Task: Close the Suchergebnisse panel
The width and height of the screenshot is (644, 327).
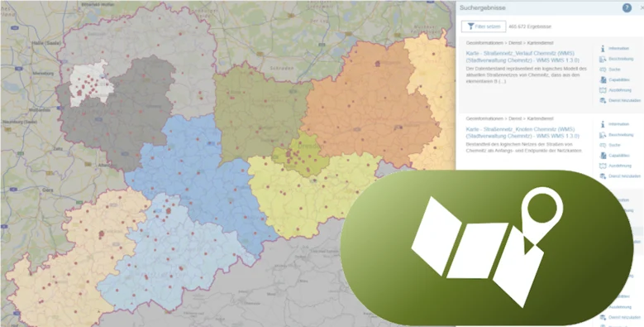Action: 642,7
